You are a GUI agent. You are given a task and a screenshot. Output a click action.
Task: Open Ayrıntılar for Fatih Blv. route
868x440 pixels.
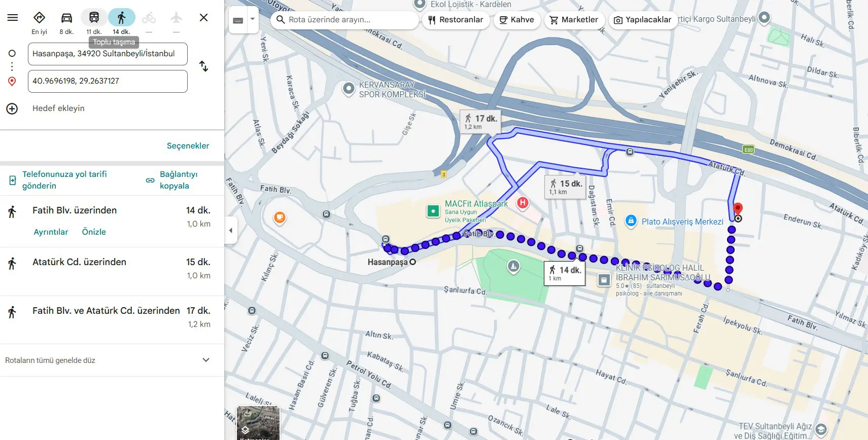click(51, 232)
